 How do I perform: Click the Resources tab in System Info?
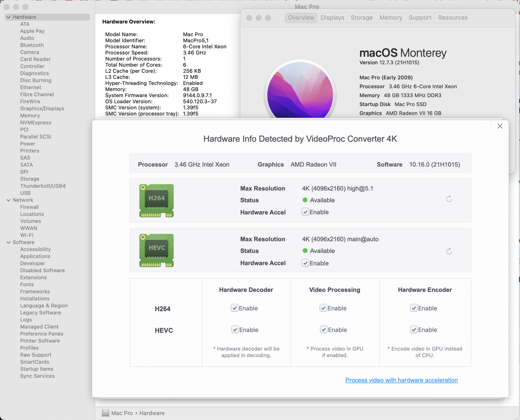point(453,18)
